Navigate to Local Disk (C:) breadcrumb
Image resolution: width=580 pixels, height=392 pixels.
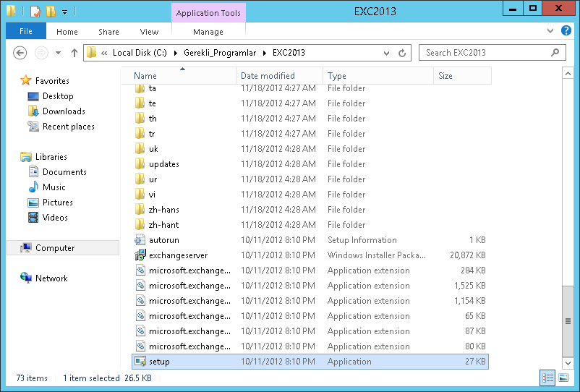click(140, 53)
